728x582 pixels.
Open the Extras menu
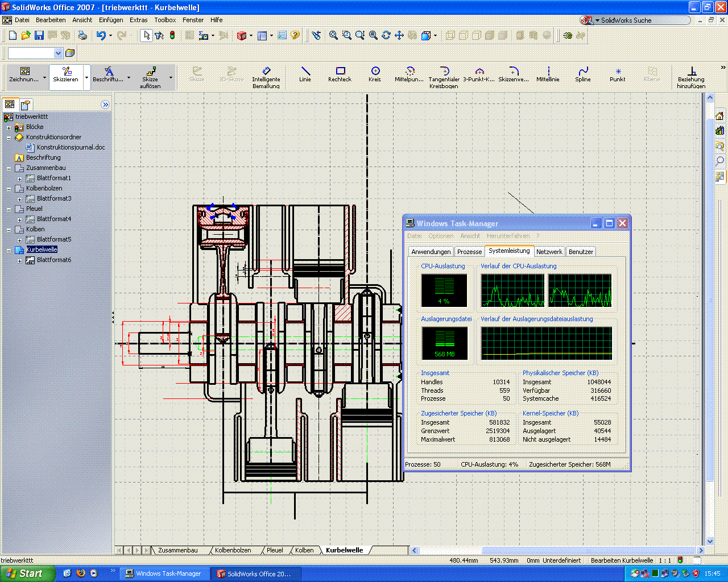click(139, 20)
